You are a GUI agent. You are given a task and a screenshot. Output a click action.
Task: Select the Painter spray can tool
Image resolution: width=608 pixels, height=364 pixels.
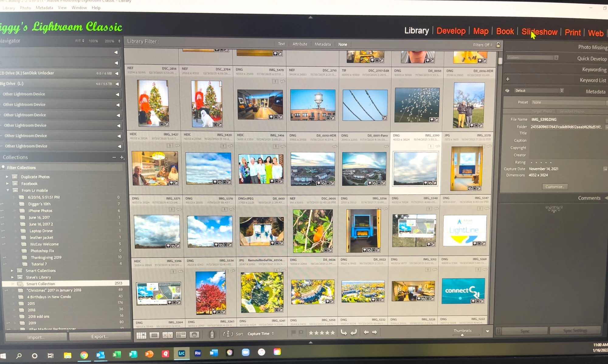tap(212, 334)
